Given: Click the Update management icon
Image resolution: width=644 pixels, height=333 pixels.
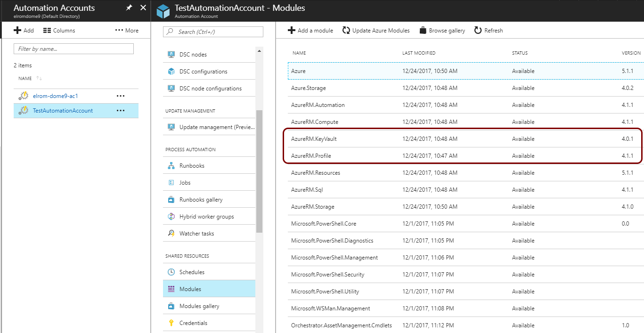Looking at the screenshot, I should (171, 127).
